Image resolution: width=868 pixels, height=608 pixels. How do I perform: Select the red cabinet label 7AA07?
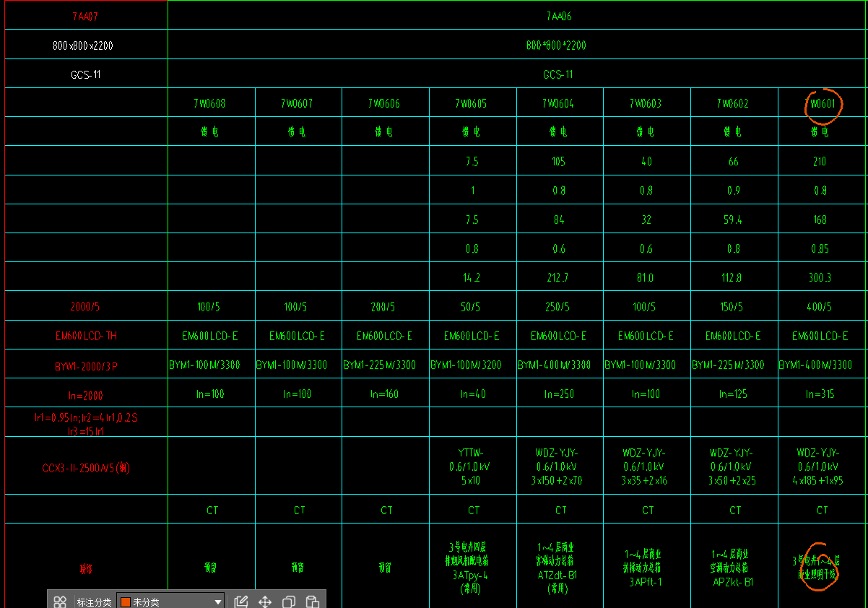(x=85, y=16)
